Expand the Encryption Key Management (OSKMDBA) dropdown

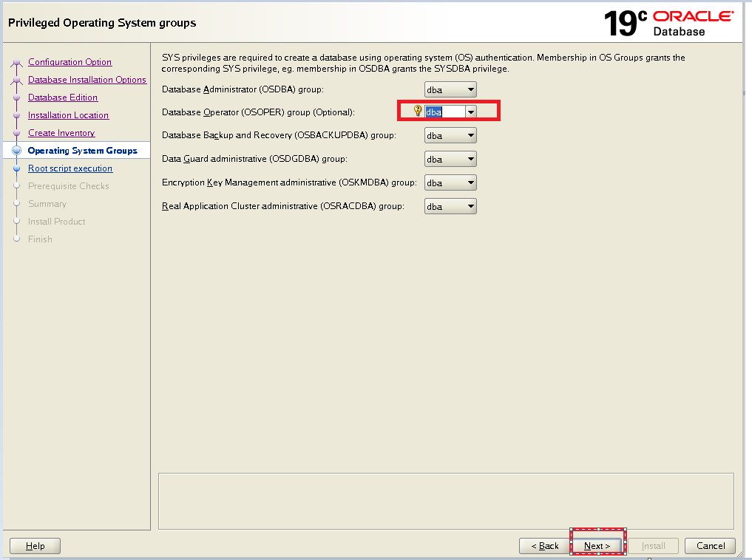point(471,182)
